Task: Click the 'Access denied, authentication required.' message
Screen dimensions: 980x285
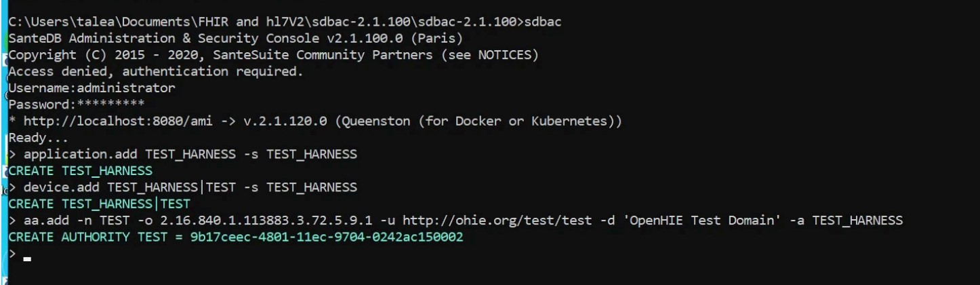Action: (156, 71)
